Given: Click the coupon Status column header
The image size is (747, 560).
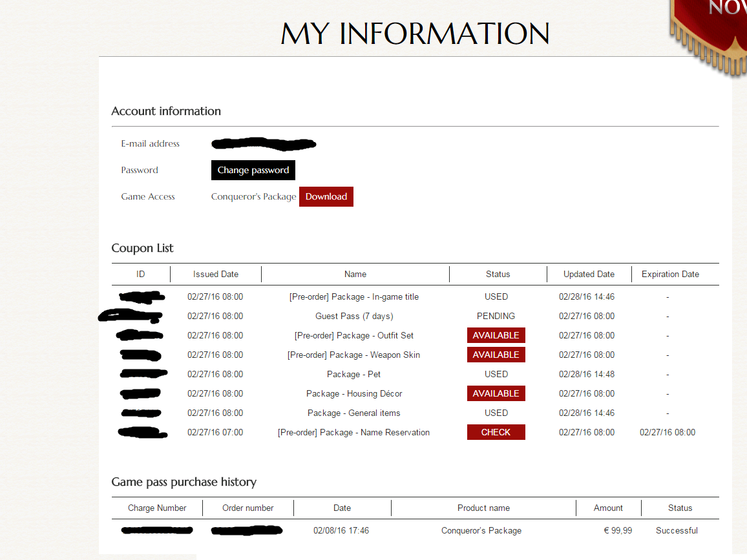Looking at the screenshot, I should pos(498,275).
